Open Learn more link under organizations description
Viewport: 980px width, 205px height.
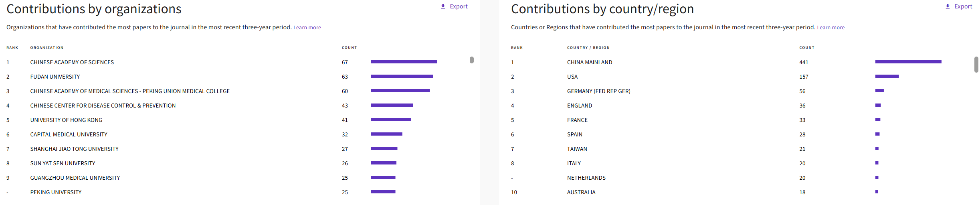pos(307,28)
